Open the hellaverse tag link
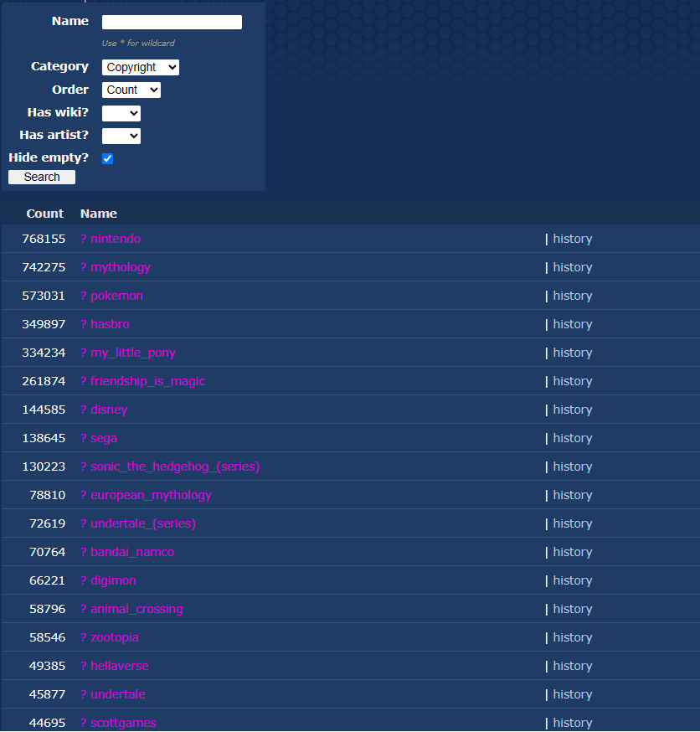700x732 pixels. point(120,666)
